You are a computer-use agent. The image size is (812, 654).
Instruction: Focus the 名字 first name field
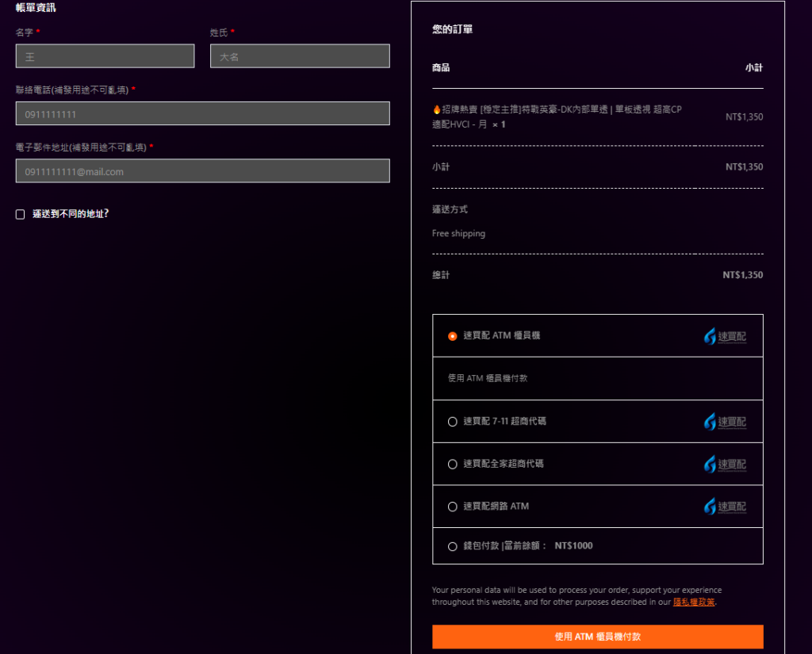(x=105, y=56)
